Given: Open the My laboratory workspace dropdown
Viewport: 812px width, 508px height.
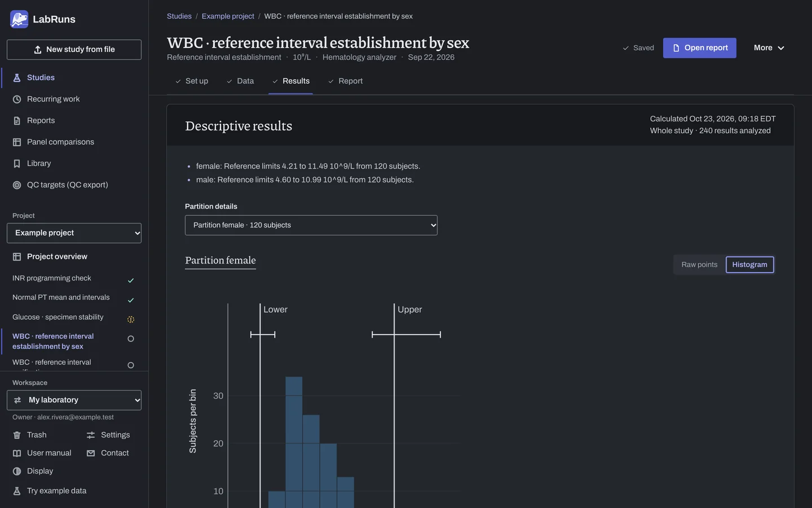Looking at the screenshot, I should (74, 400).
